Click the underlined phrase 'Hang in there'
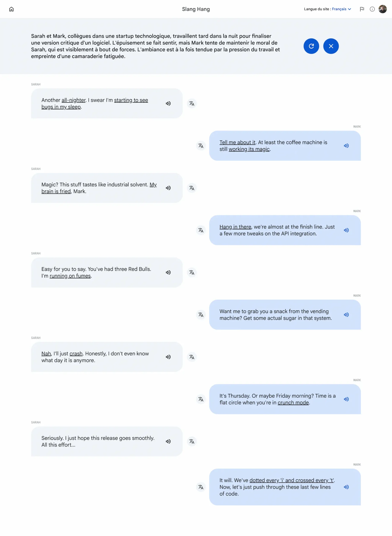Image resolution: width=392 pixels, height=536 pixels. point(235,227)
